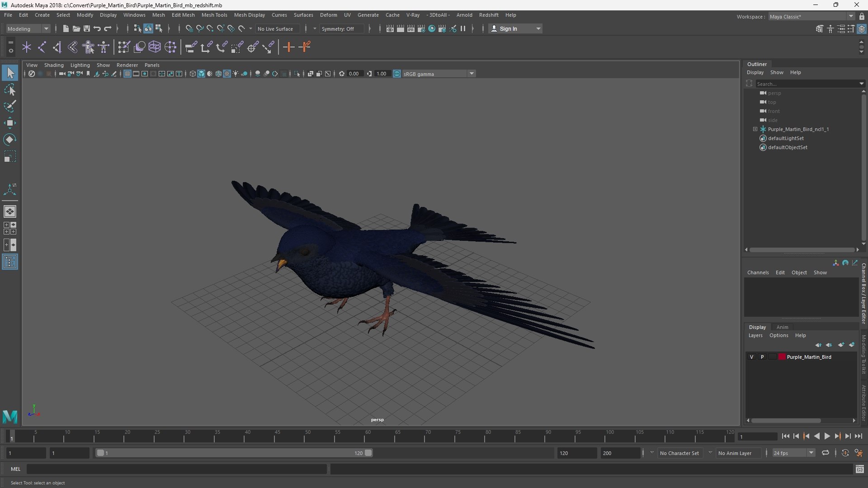Switch to four-view pane layout
Image resolution: width=868 pixels, height=488 pixels.
coord(10,228)
